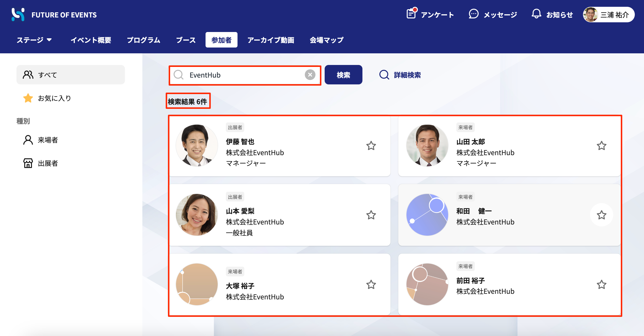Open 大塚 裕子 avatar

[x=197, y=284]
